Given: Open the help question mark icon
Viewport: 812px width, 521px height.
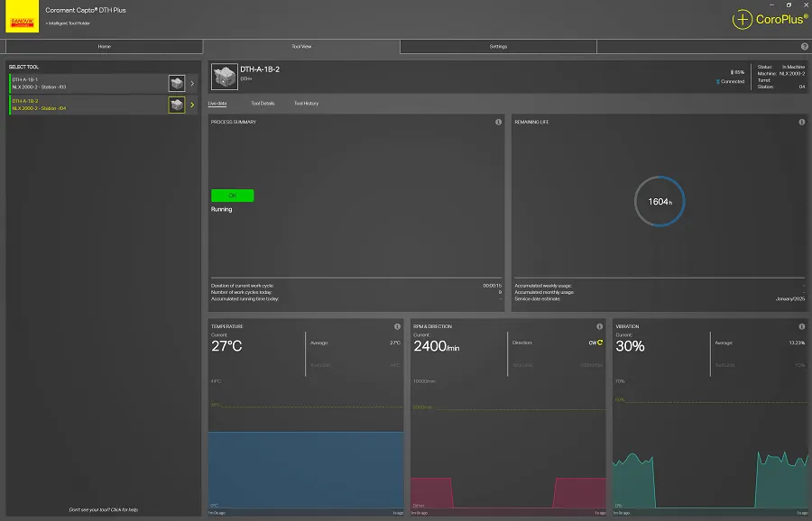Looking at the screenshot, I should [804, 46].
